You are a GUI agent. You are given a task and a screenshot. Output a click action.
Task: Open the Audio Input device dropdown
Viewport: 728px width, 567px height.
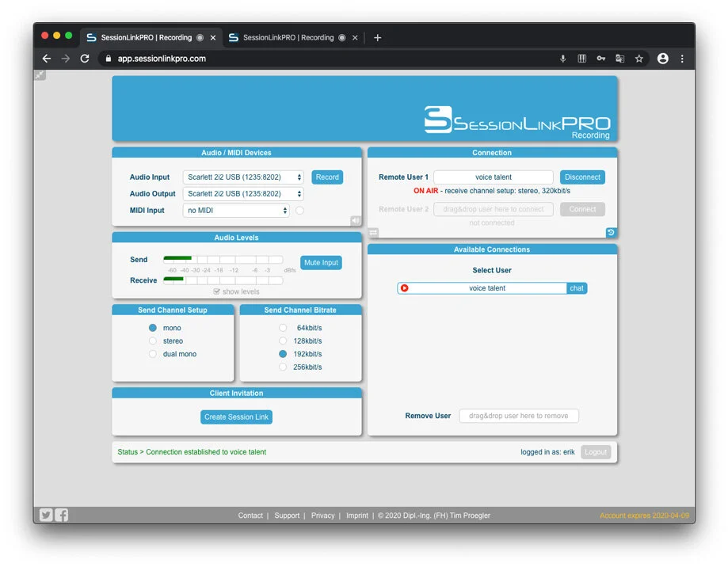242,177
